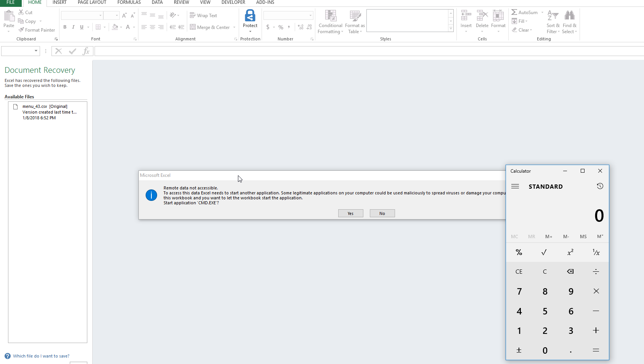Open the FILE tab
Viewport: 644px width, 364px height.
(11, 2)
